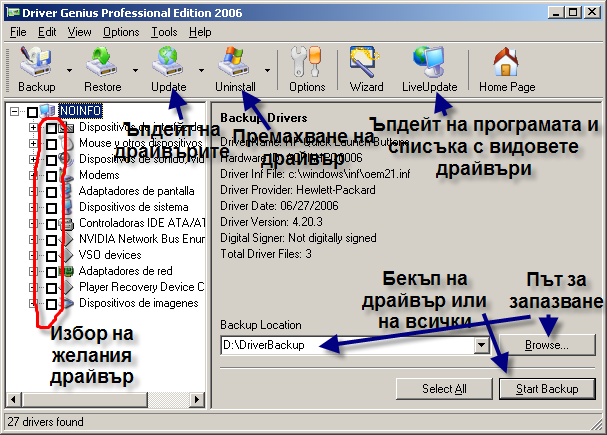This screenshot has width=607, height=435.
Task: Open the Uninstall button dropdown arrow
Action: 267,70
